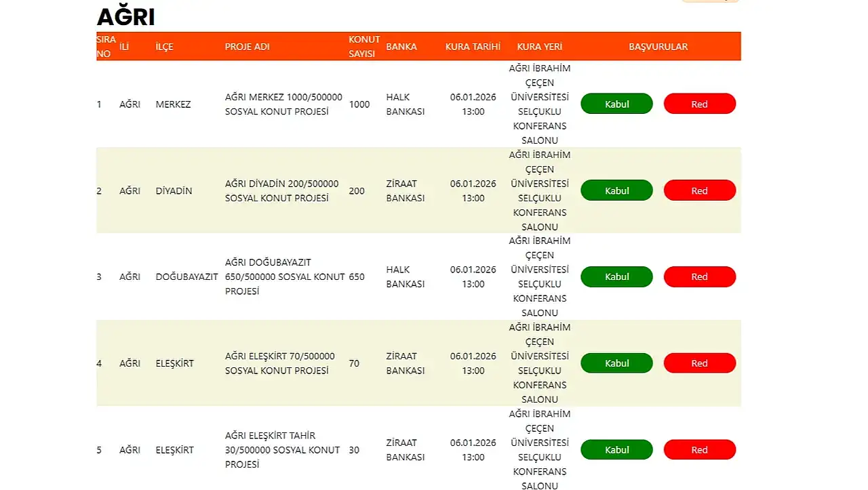Screen dimensions: 868x490
Task: Click Kabul for Ağrı Merkez project
Action: tap(616, 104)
